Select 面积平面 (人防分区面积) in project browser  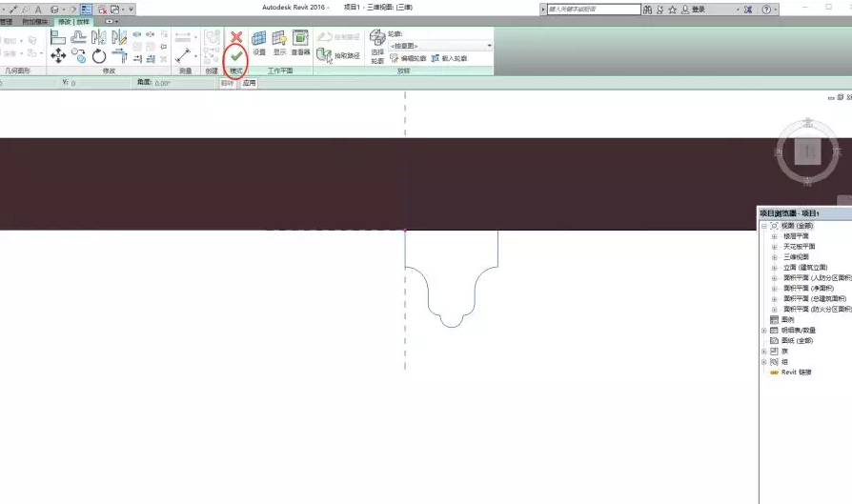[x=818, y=278]
